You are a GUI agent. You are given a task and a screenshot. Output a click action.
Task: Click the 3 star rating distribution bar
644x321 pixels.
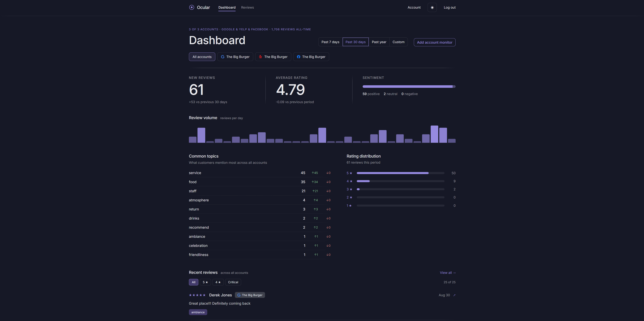400,189
